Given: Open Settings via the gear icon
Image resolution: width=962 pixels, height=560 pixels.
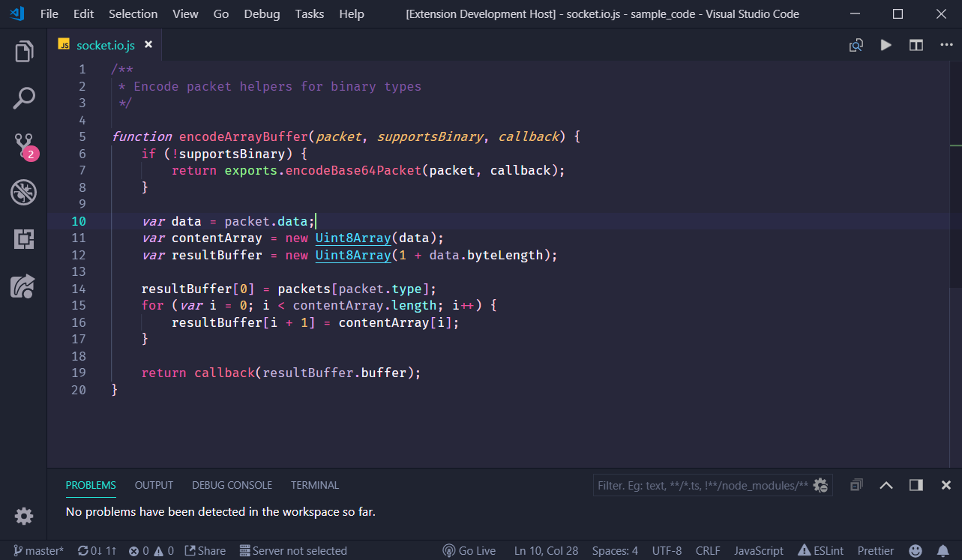Looking at the screenshot, I should (x=23, y=516).
